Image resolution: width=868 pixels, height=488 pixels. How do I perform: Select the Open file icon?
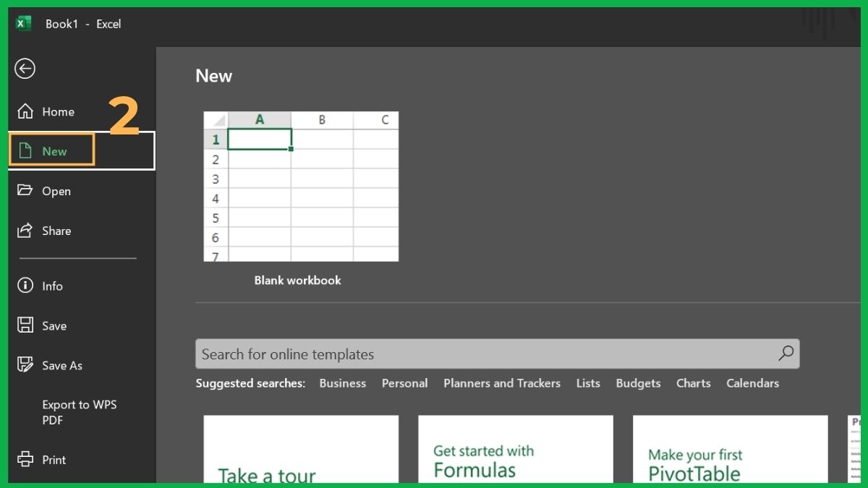click(24, 191)
